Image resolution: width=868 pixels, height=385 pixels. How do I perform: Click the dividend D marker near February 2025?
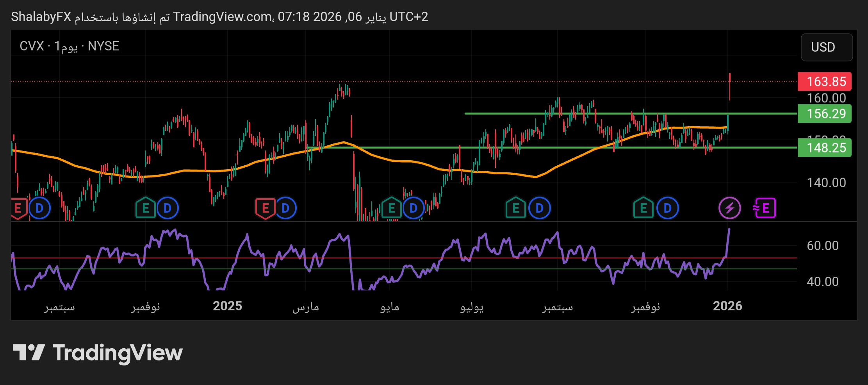click(x=285, y=208)
